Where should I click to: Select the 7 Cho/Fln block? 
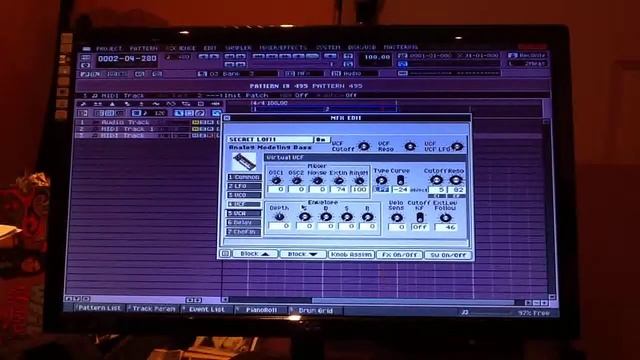click(x=244, y=232)
